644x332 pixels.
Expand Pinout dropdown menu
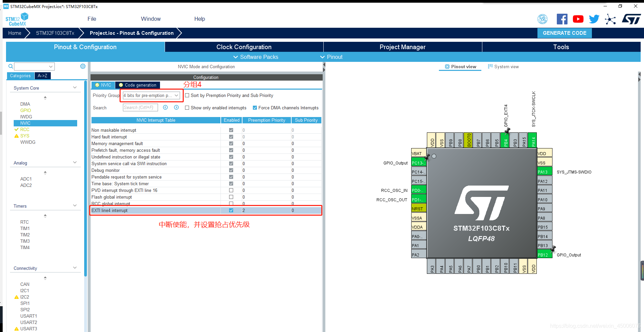pyautogui.click(x=331, y=57)
